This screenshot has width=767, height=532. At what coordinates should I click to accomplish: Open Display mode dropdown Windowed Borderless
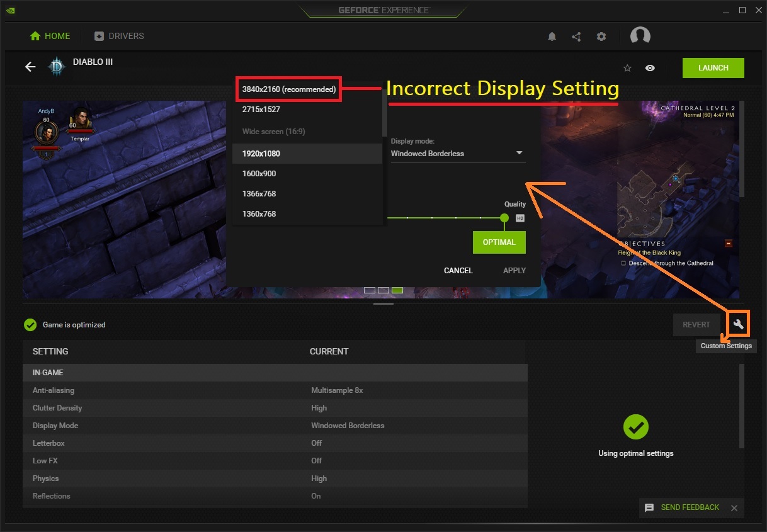(458, 154)
